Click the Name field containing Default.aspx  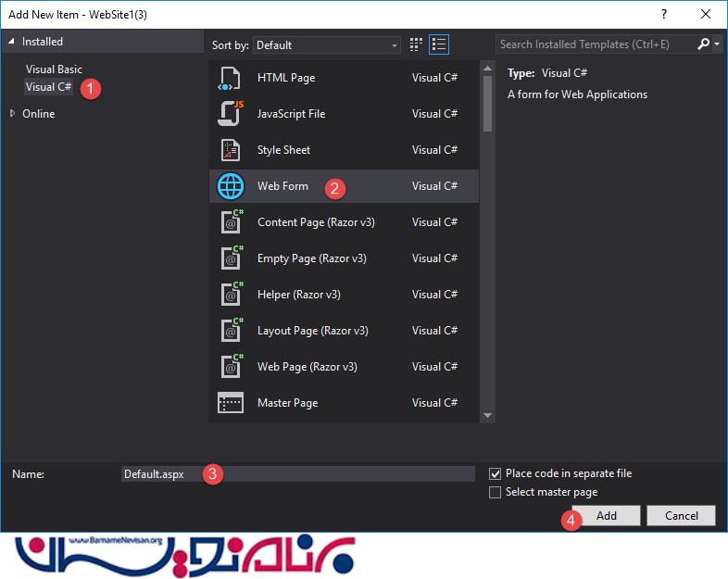(296, 473)
